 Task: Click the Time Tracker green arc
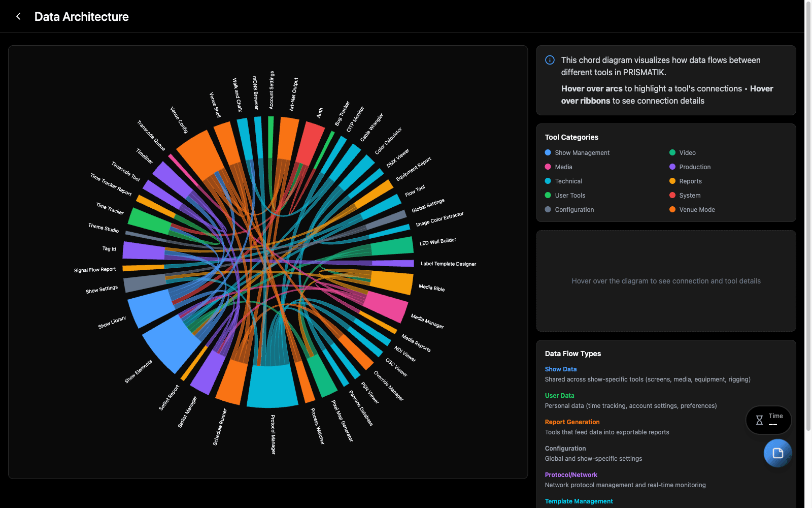click(x=149, y=220)
